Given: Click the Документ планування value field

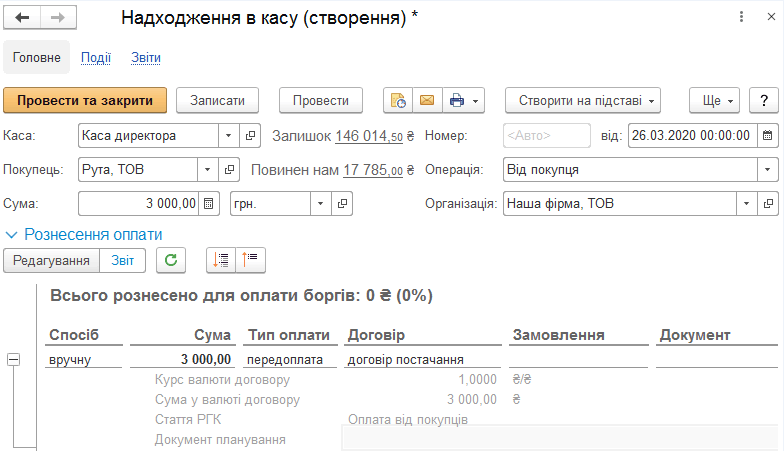Looking at the screenshot, I should click(x=560, y=438).
